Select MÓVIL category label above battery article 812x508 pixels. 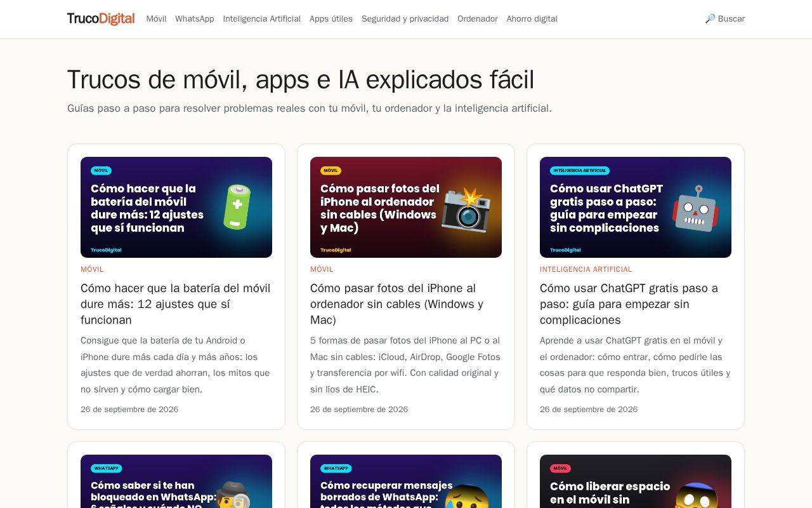92,269
